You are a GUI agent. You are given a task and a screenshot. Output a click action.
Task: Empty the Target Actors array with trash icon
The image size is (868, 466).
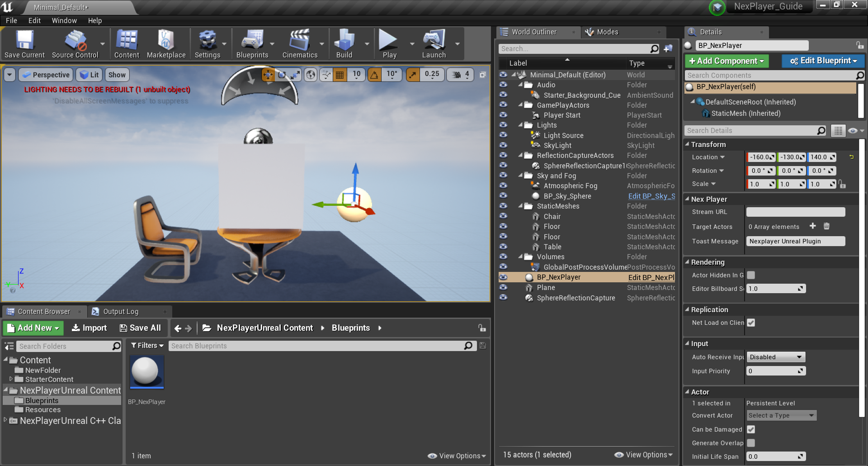point(826,226)
